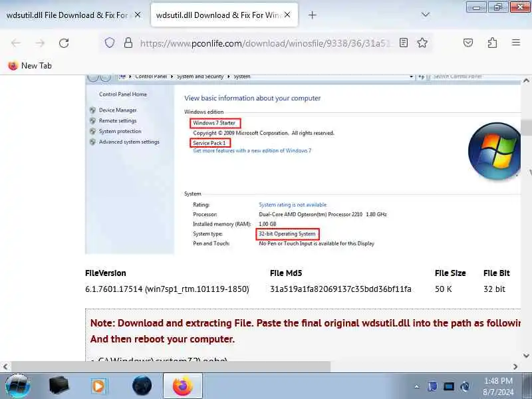Viewport: 532px width, 399px height.
Task: Select the 50 K file size value
Action: tap(443, 289)
